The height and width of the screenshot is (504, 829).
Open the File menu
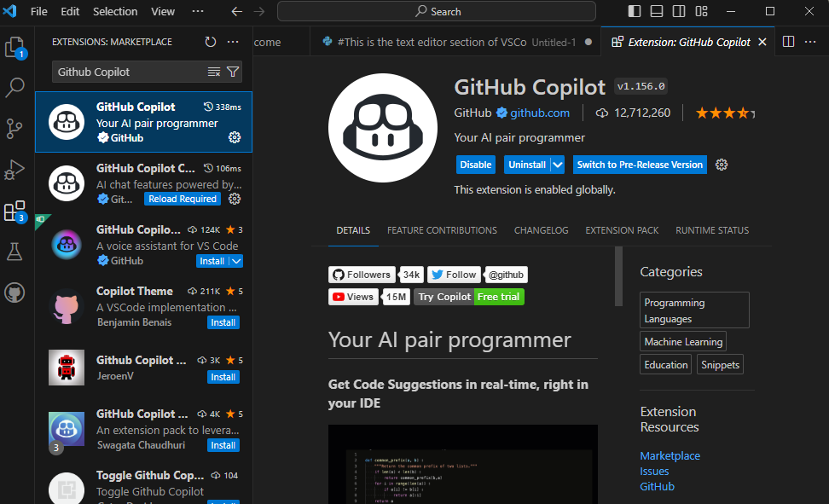pyautogui.click(x=39, y=12)
